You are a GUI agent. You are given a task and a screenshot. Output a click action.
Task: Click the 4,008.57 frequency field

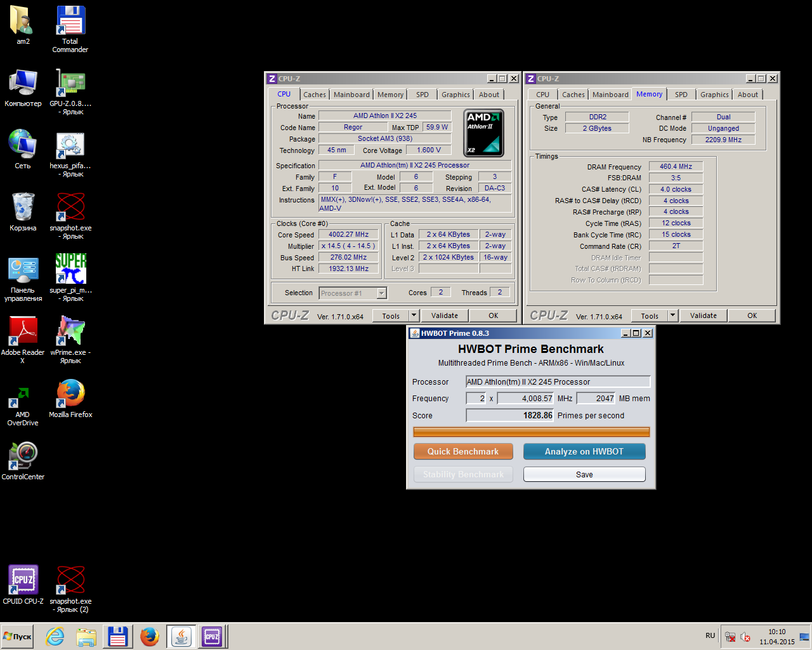pos(526,399)
